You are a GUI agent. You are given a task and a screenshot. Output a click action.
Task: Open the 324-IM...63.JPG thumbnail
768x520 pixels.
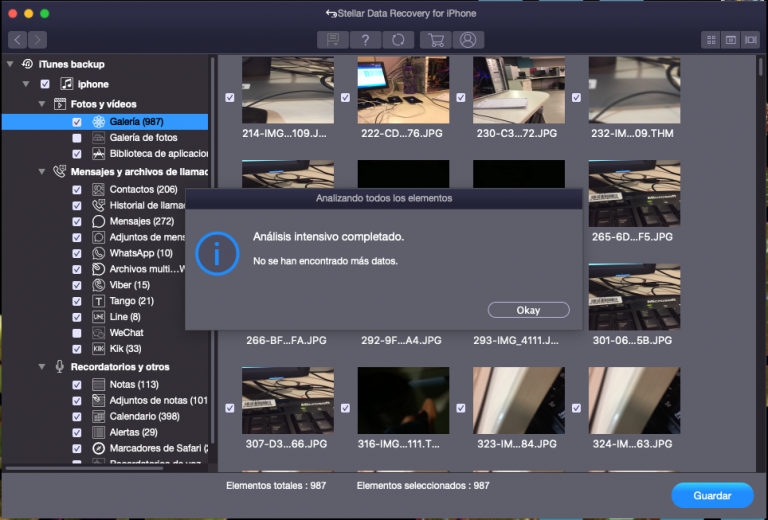coord(634,401)
